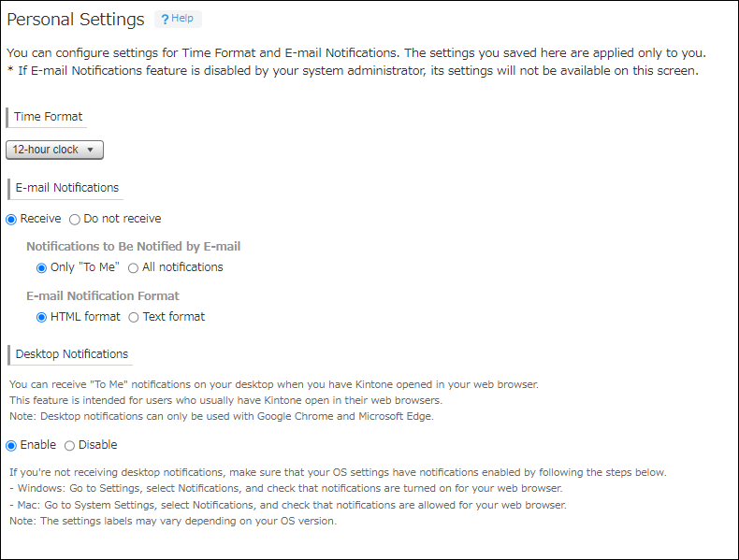This screenshot has width=739, height=560.
Task: Open the 12-hour clock time format dropdown
Action: tap(54, 150)
